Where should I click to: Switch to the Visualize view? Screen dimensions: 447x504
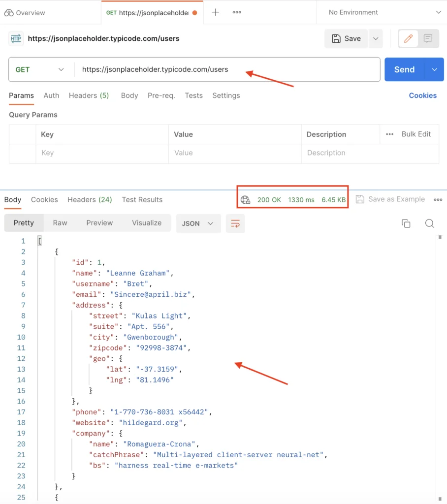point(147,223)
